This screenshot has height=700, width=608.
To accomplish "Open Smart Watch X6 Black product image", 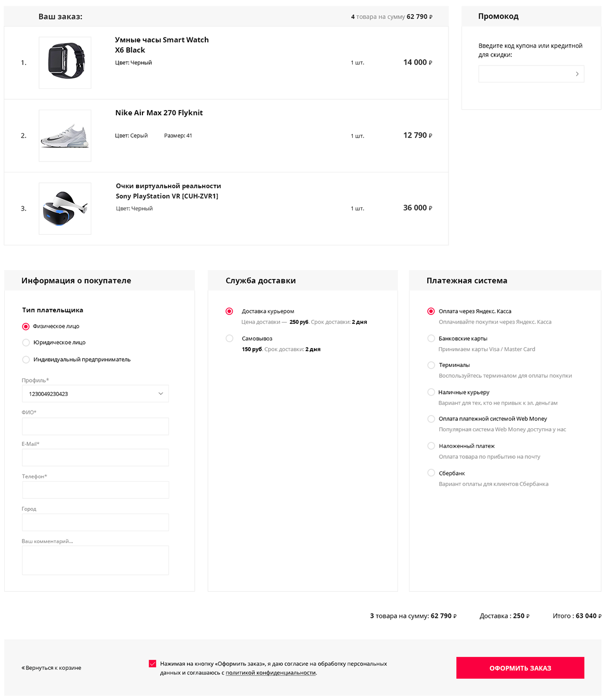I will click(x=65, y=62).
